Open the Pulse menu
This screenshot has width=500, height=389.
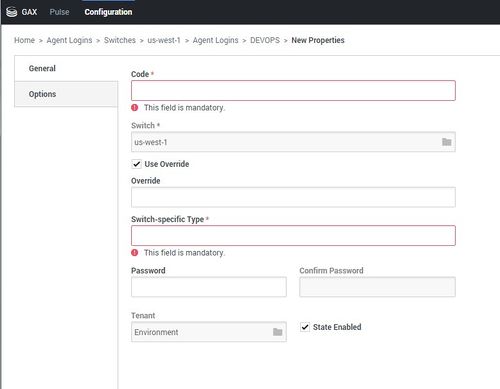tap(59, 12)
